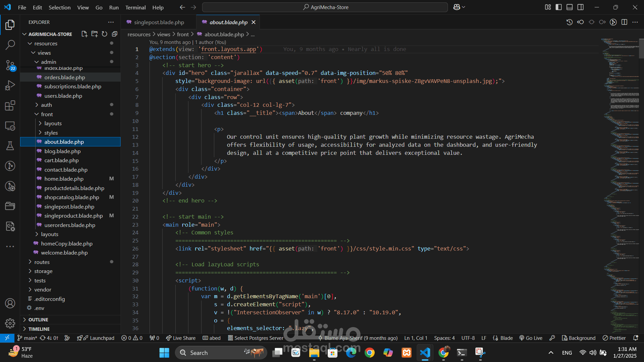Open Source Control view with 22 badge
This screenshot has width=644, height=362.
pyautogui.click(x=10, y=65)
